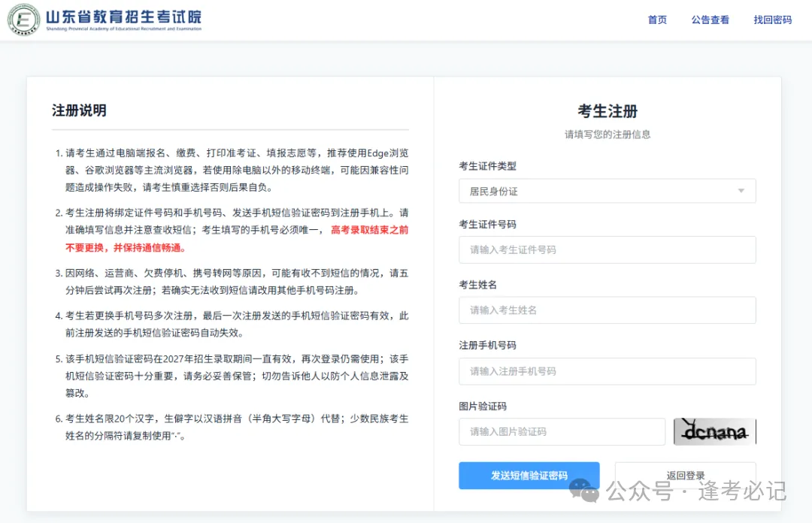Click the 考生姓名 label
Image resolution: width=812 pixels, height=523 pixels.
(x=477, y=285)
